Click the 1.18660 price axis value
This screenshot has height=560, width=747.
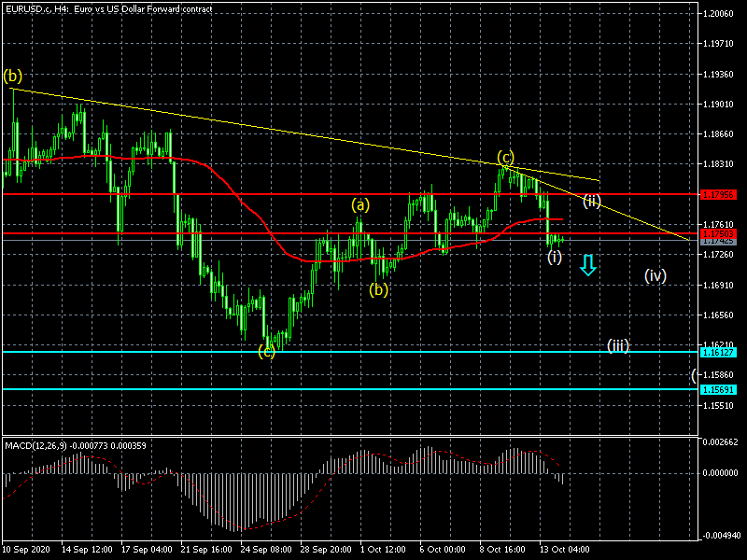718,134
